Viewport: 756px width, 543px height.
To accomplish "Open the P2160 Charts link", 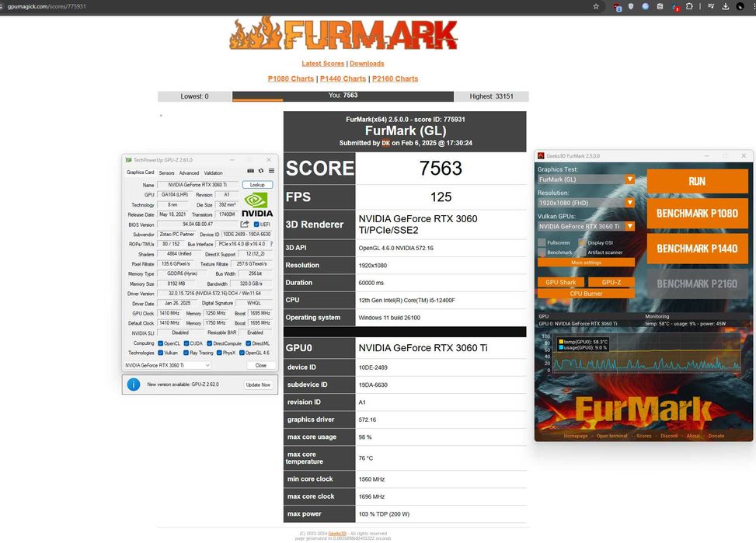I will click(x=395, y=78).
